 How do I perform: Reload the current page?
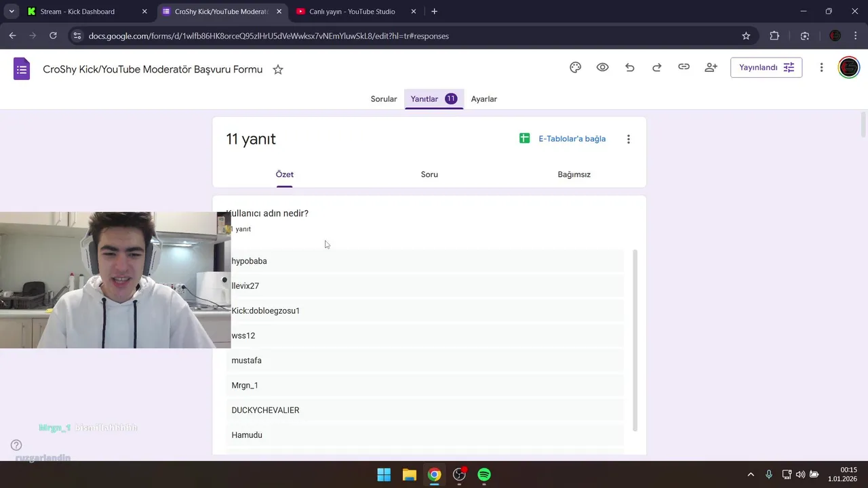[x=53, y=36]
